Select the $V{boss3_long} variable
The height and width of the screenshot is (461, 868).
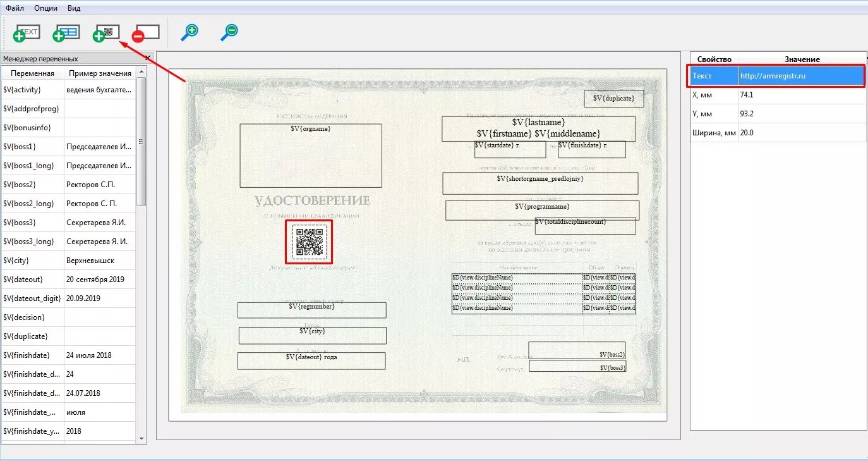pyautogui.click(x=32, y=242)
